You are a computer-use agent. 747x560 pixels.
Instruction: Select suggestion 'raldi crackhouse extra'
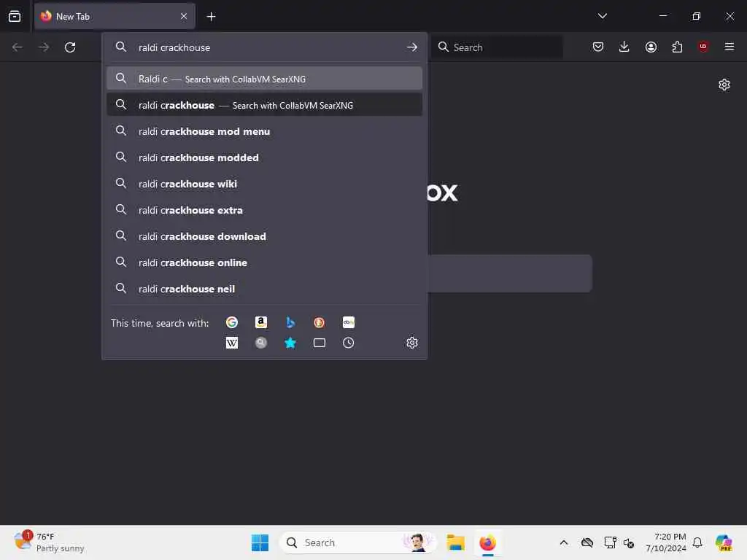pyautogui.click(x=264, y=209)
